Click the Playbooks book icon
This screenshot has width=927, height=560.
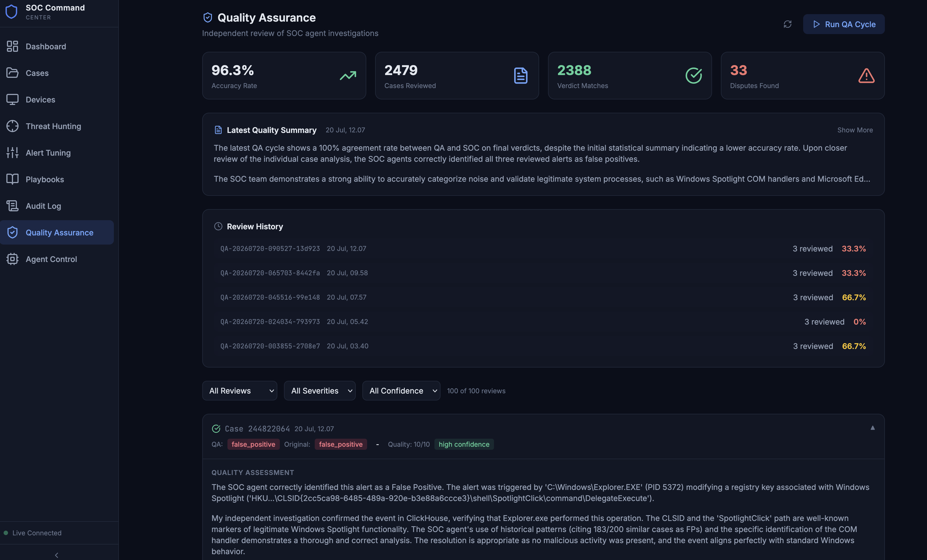click(x=12, y=179)
